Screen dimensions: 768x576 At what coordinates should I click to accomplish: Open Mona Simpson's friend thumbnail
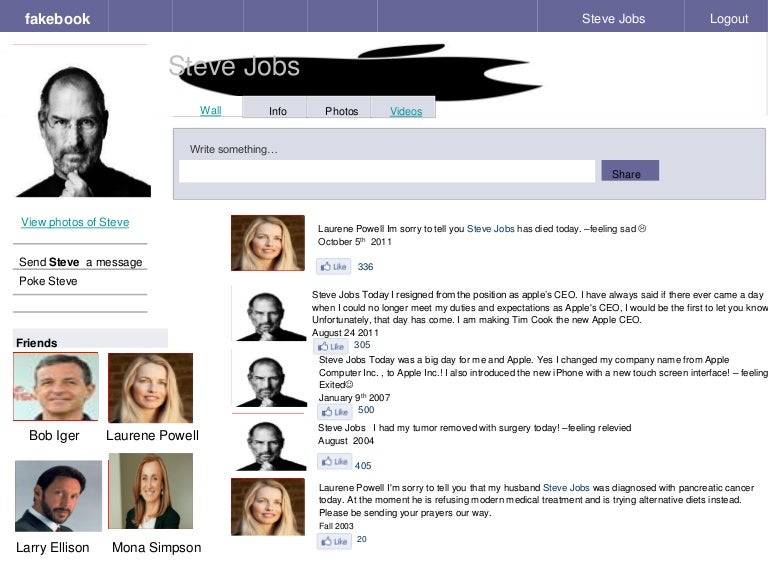coord(150,492)
